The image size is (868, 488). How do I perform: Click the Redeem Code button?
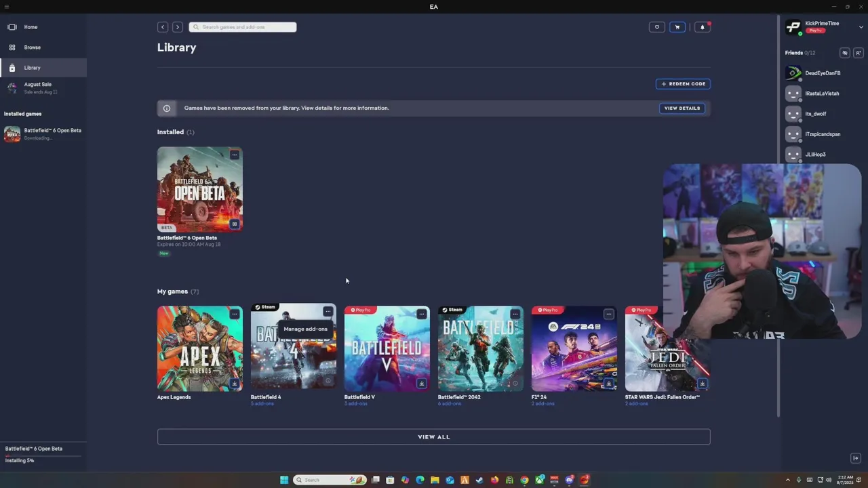(683, 84)
